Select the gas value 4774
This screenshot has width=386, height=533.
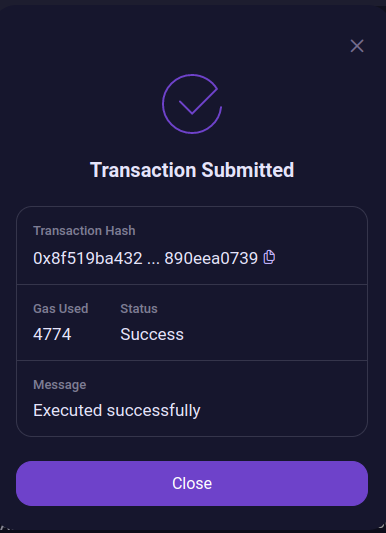coord(52,334)
